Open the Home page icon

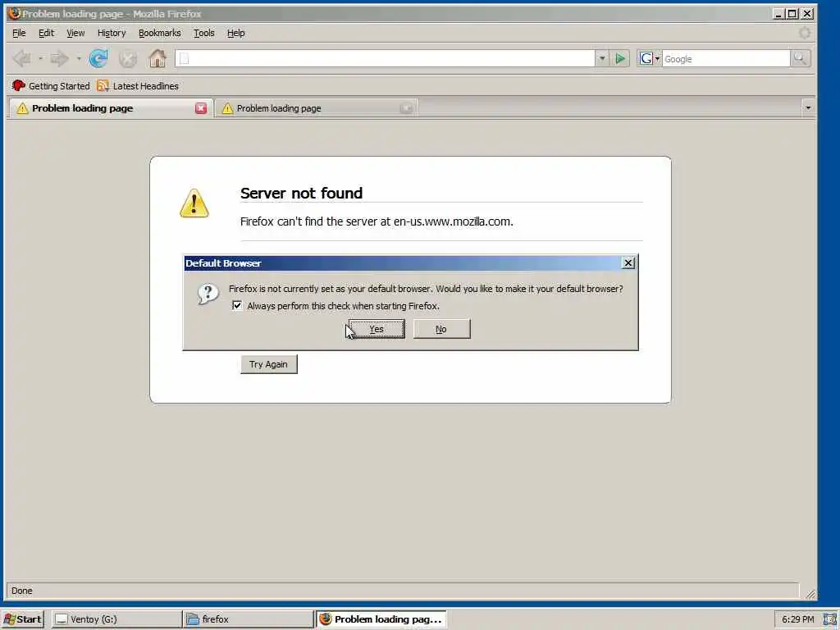pyautogui.click(x=157, y=58)
